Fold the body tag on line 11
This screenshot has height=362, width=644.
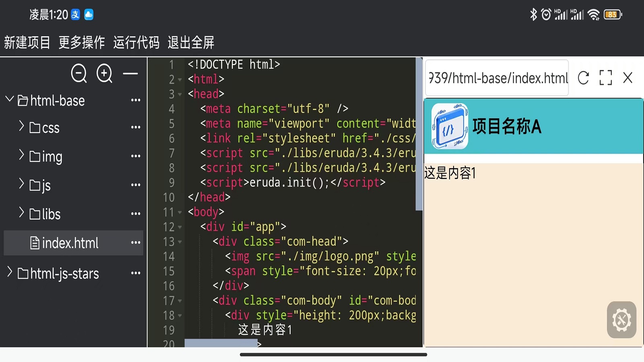tap(180, 212)
